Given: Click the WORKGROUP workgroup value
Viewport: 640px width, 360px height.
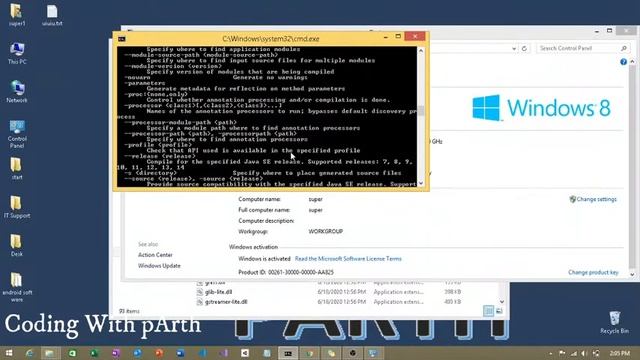Looking at the screenshot, I should 326,231.
